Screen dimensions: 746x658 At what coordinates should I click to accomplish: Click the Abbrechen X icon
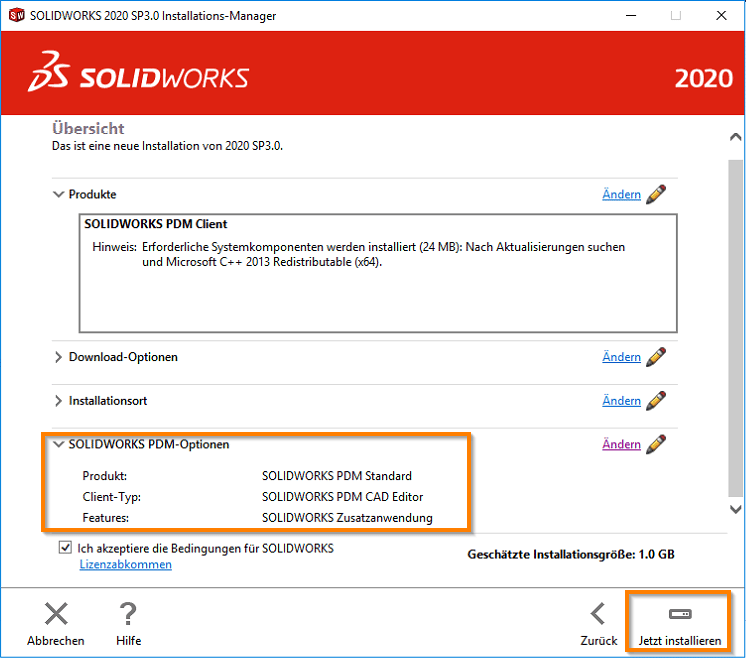point(56,613)
